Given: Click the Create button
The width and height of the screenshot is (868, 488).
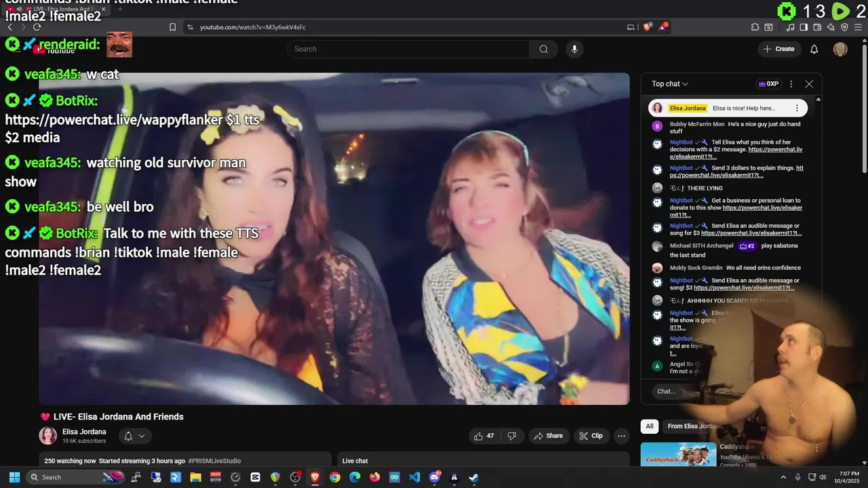Looking at the screenshot, I should [778, 49].
